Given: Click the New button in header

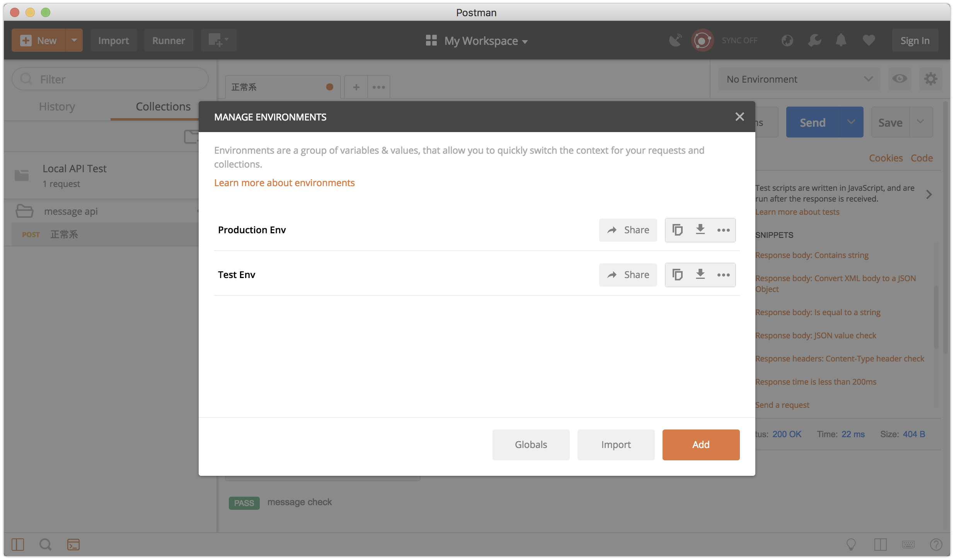Looking at the screenshot, I should click(38, 40).
